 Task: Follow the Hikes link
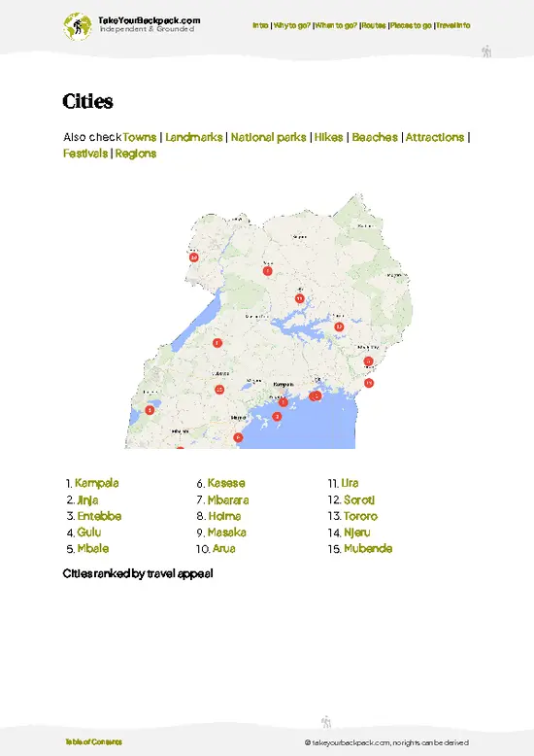pos(329,137)
